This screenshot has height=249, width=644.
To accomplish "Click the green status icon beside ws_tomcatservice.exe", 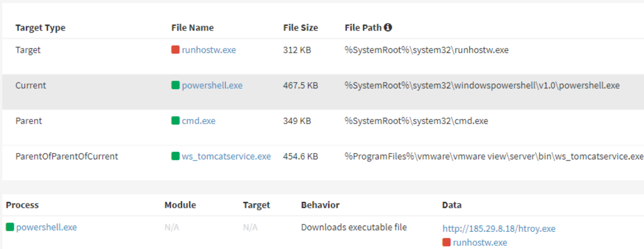I will [x=175, y=156].
